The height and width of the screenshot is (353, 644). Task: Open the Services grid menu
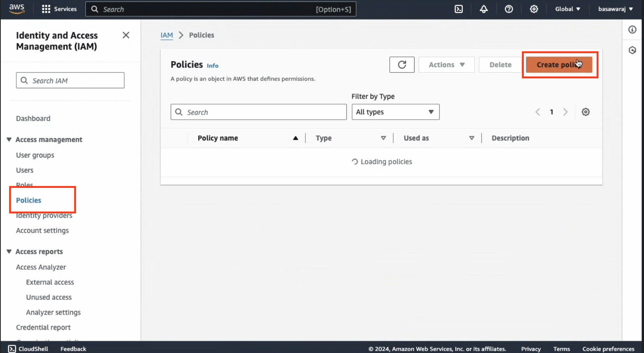pyautogui.click(x=59, y=9)
